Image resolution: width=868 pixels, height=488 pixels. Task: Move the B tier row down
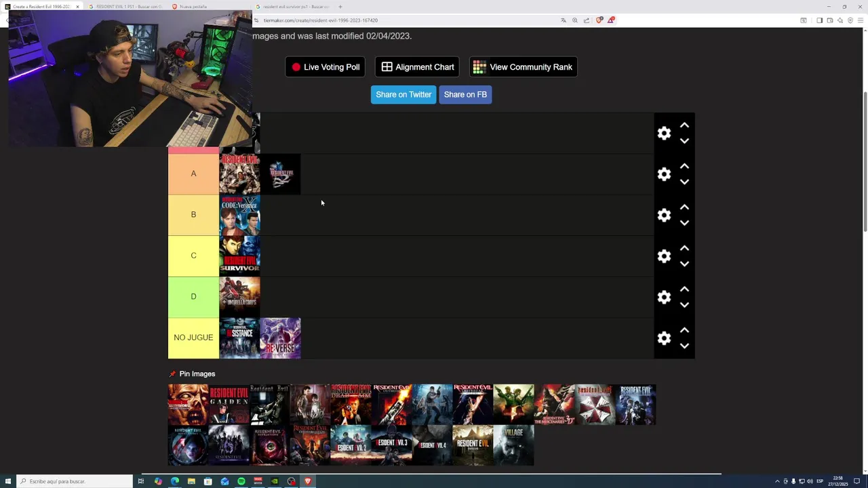tap(684, 223)
